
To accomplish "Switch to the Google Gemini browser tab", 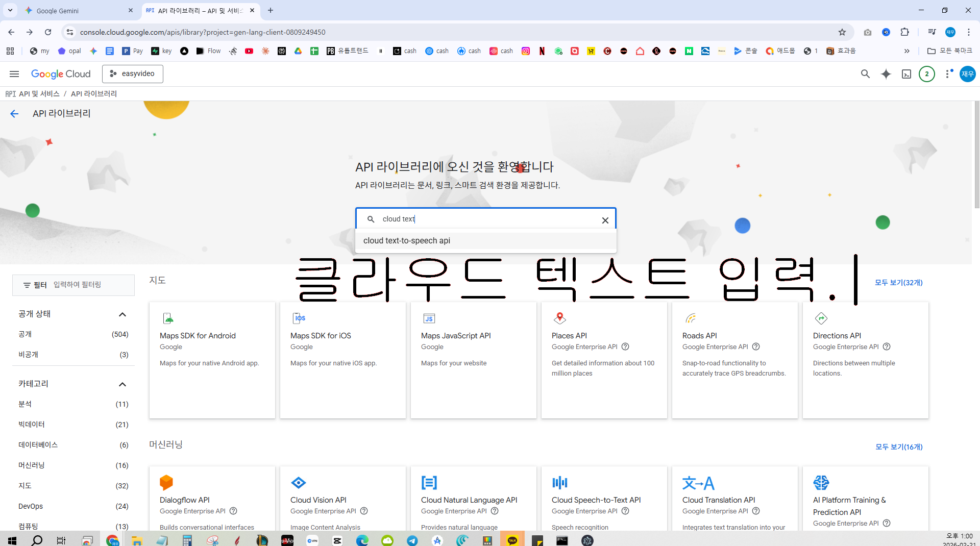I will point(77,10).
